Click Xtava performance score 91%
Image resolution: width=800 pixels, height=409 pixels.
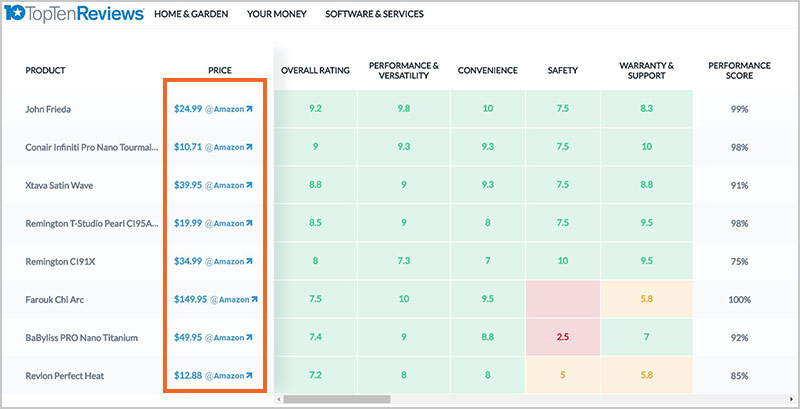point(739,186)
